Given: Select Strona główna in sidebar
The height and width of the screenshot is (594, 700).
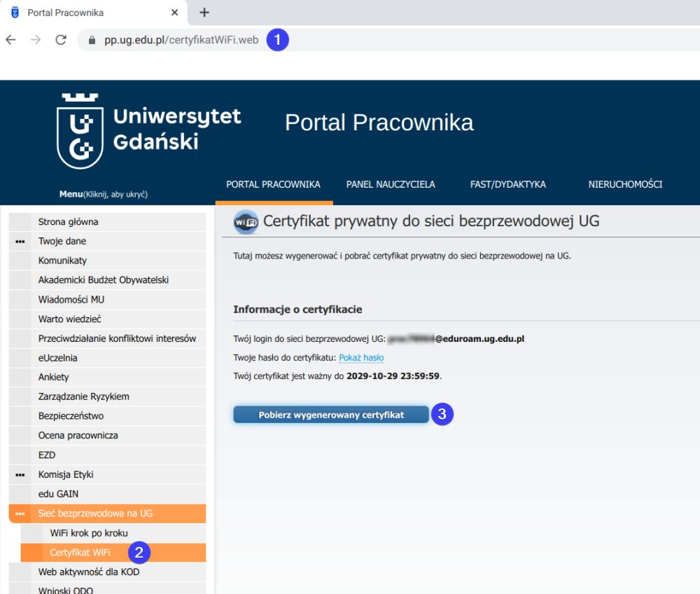Looking at the screenshot, I should 68,222.
